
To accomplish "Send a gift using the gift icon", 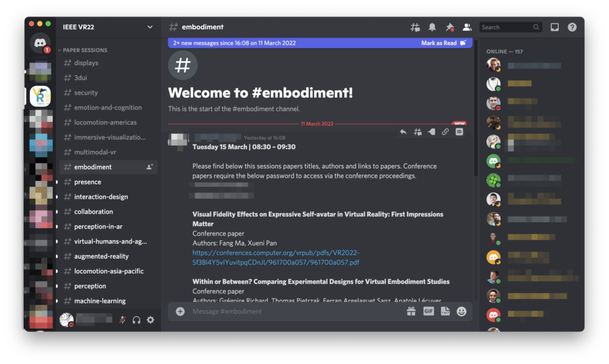I will click(411, 311).
